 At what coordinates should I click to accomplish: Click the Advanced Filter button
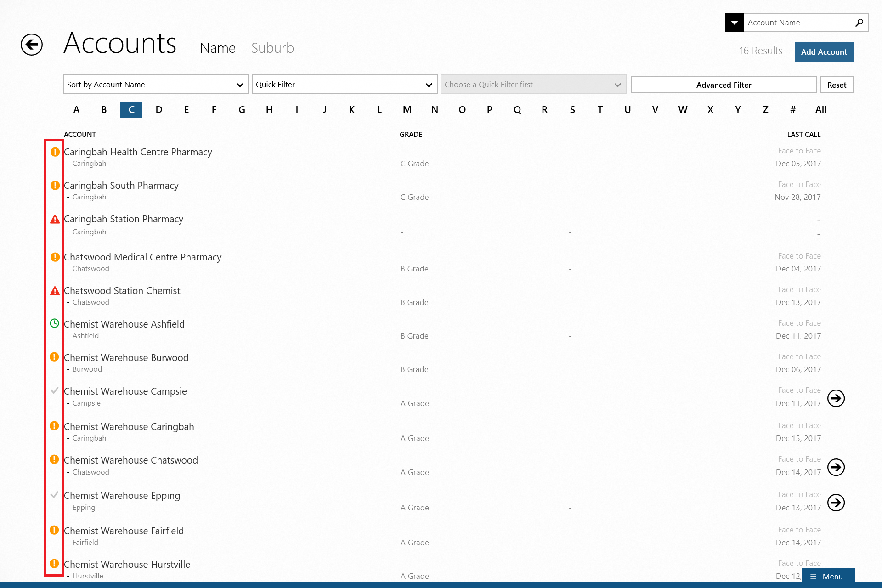[724, 85]
